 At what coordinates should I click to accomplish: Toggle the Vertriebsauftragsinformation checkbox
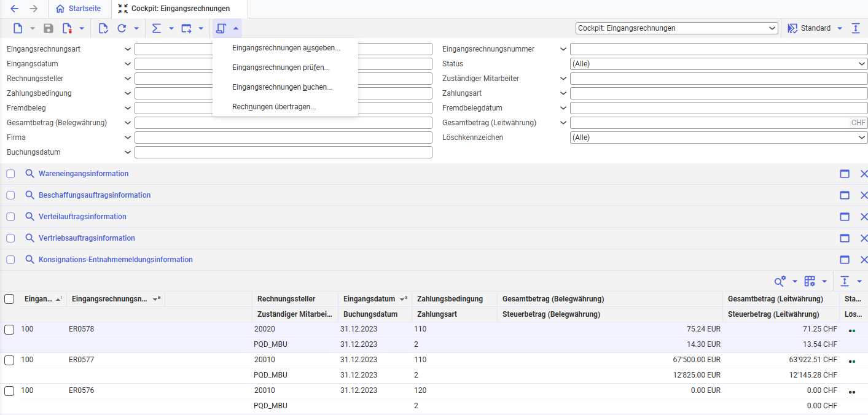tap(10, 238)
